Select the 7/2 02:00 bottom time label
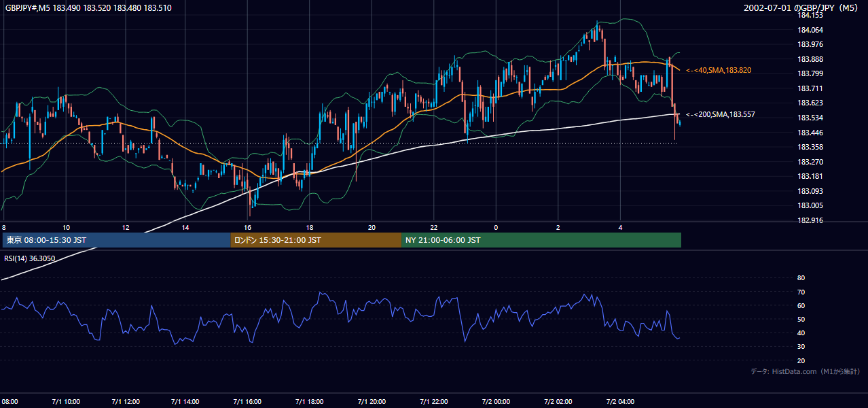 pos(558,402)
